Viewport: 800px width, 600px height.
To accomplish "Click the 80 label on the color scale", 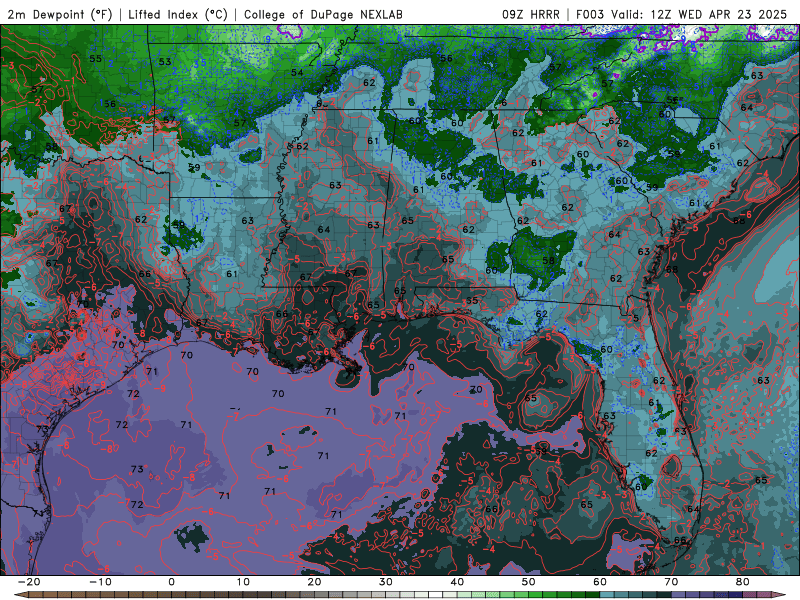I will click(743, 582).
